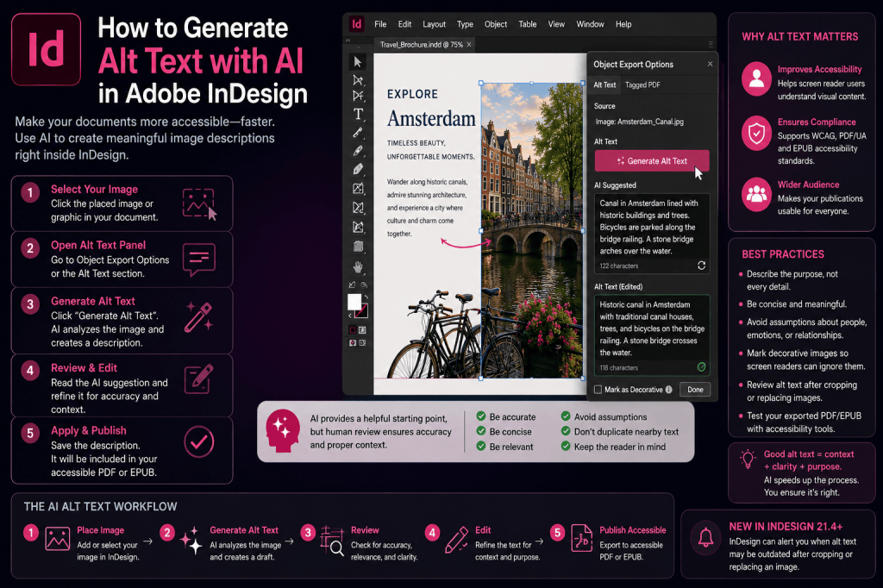Open the File menu
This screenshot has width=883, height=588.
380,24
